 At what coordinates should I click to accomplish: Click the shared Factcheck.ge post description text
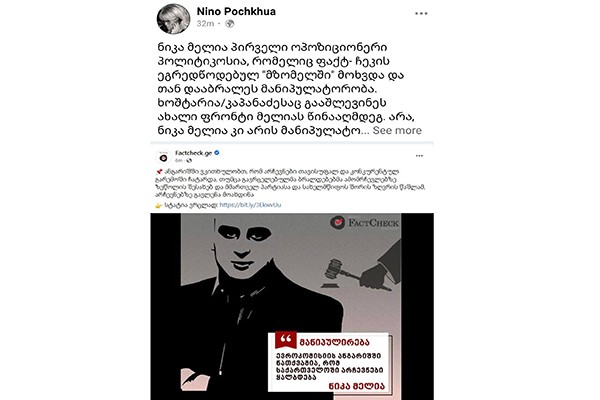pos(291,183)
